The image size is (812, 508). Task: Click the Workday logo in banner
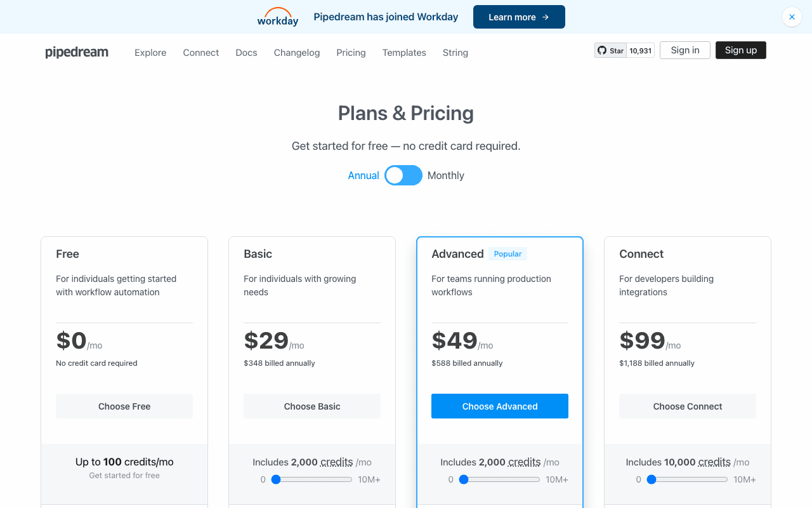point(277,17)
